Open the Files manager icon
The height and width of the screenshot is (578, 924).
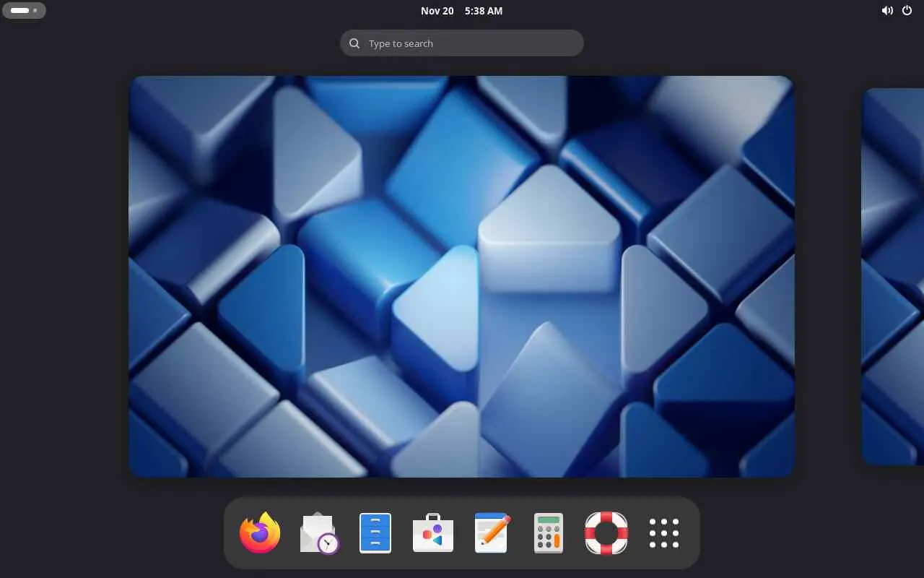click(375, 533)
